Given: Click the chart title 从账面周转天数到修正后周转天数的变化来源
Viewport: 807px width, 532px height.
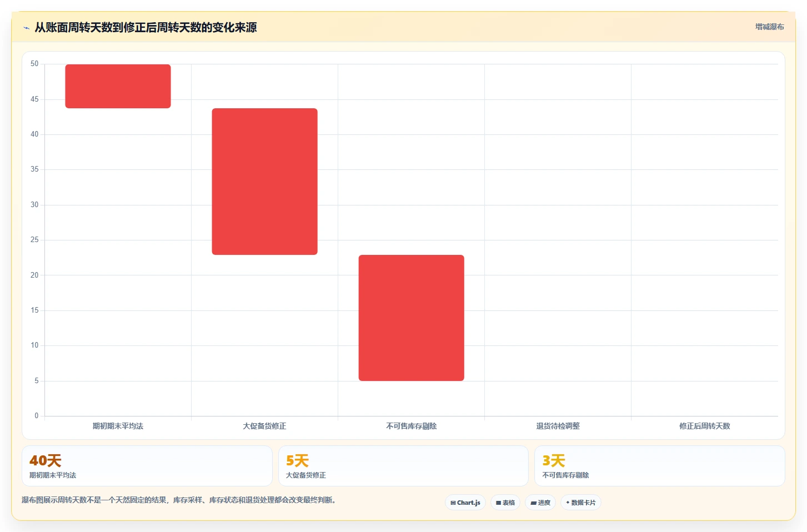Looking at the screenshot, I should point(146,27).
